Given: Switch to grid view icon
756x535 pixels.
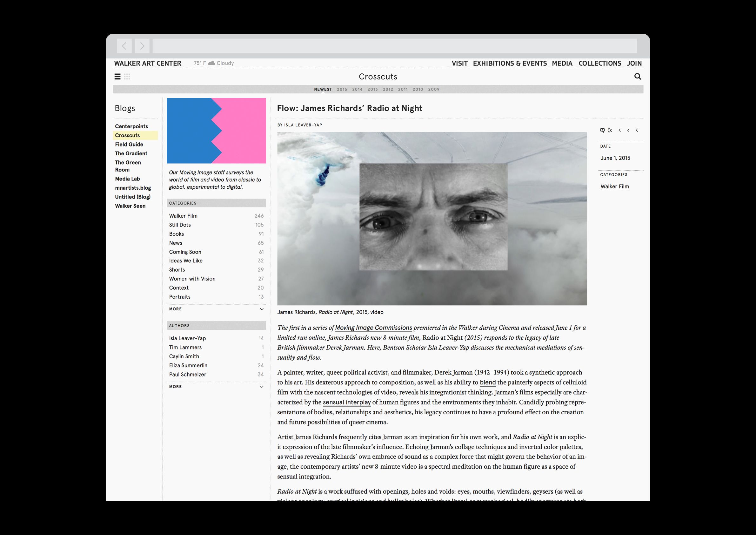Looking at the screenshot, I should click(x=127, y=77).
